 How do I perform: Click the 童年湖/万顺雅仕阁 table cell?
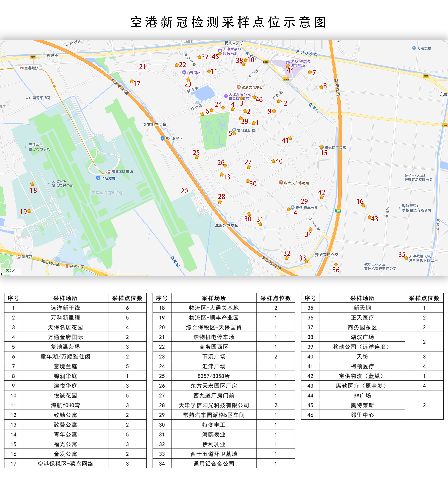click(x=65, y=356)
